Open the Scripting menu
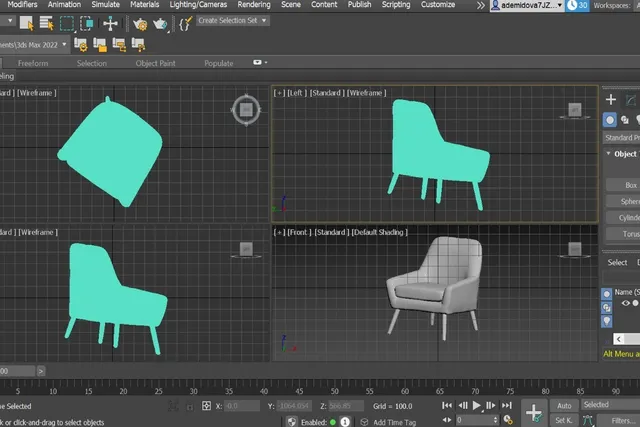Viewport: 640px width, 427px height. 396,4
